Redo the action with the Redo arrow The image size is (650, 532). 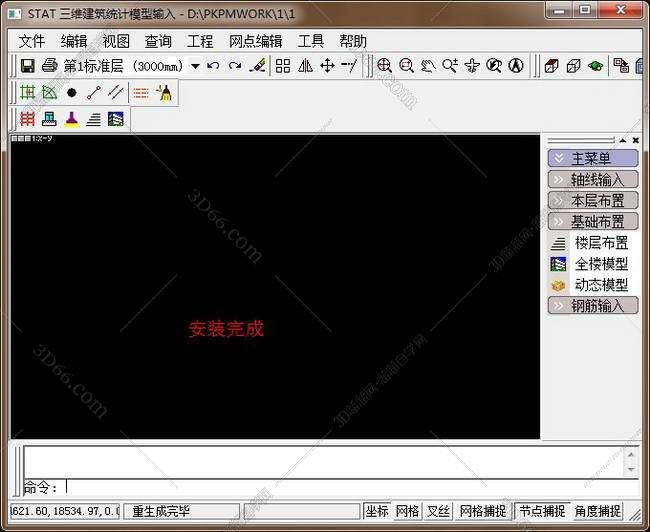click(x=235, y=66)
